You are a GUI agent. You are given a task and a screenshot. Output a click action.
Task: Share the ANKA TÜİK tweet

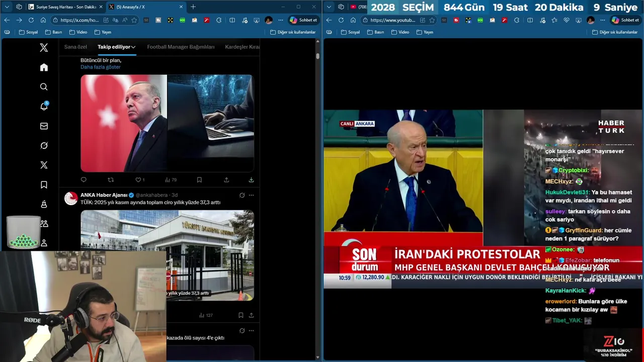point(251,315)
